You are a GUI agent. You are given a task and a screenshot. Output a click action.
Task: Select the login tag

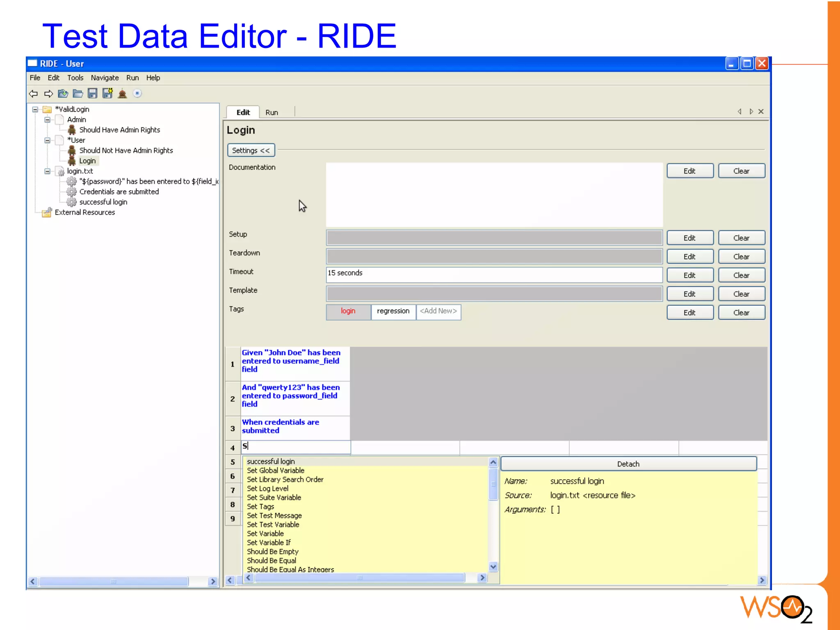[348, 312]
